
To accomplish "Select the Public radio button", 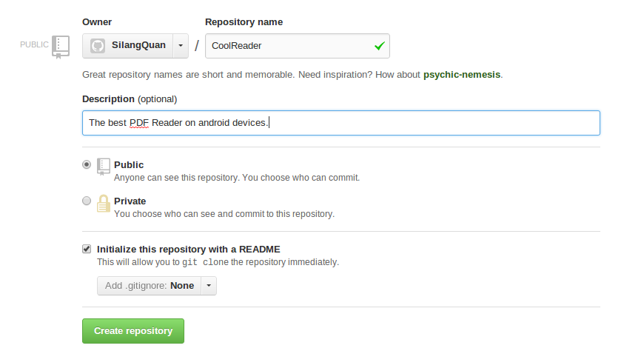I will 87,164.
